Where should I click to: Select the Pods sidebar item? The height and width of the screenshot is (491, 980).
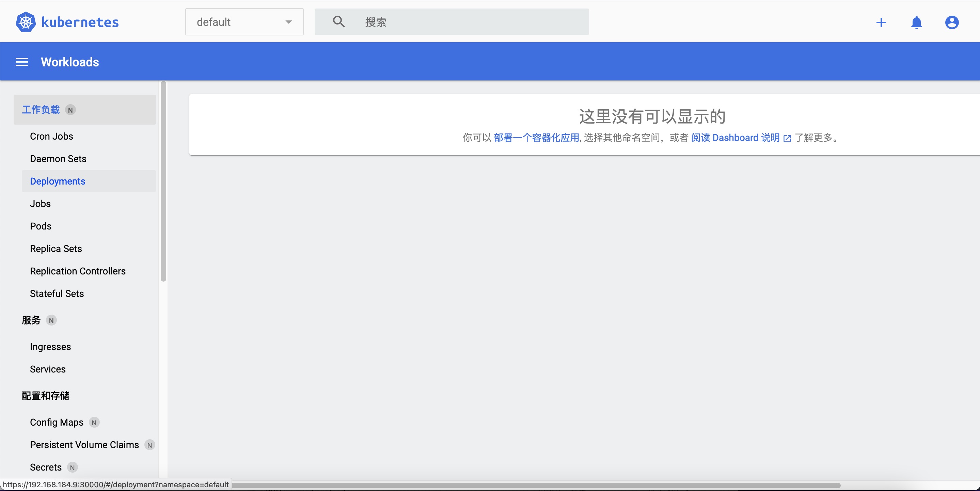[x=41, y=226]
